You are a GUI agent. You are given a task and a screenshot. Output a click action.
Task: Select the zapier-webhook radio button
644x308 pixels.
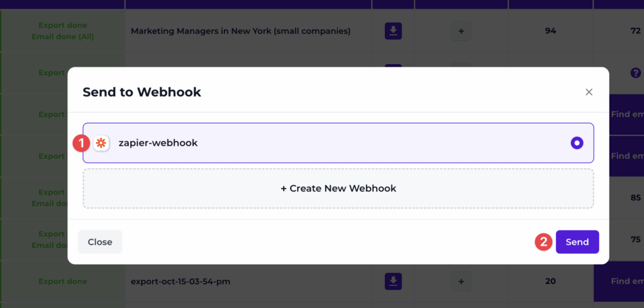[577, 143]
